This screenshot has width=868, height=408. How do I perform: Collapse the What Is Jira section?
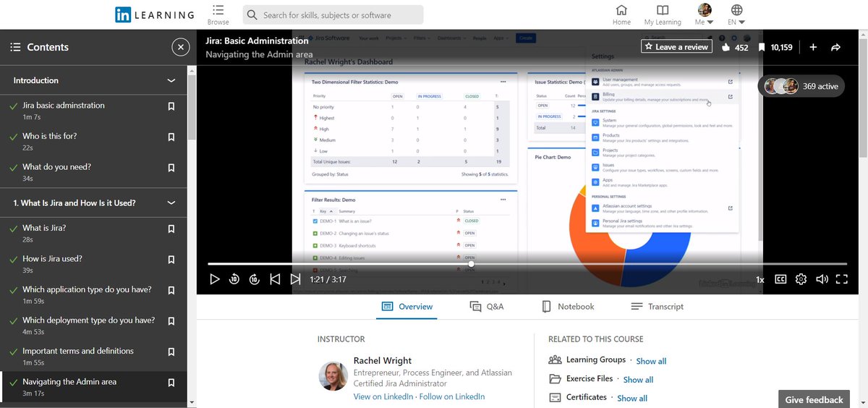pos(171,203)
